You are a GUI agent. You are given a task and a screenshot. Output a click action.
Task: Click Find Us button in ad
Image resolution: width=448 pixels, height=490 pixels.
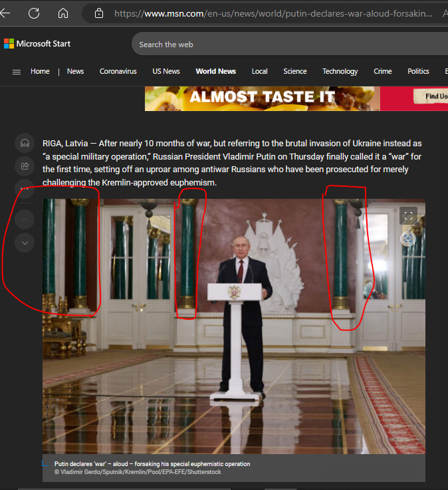coord(431,96)
